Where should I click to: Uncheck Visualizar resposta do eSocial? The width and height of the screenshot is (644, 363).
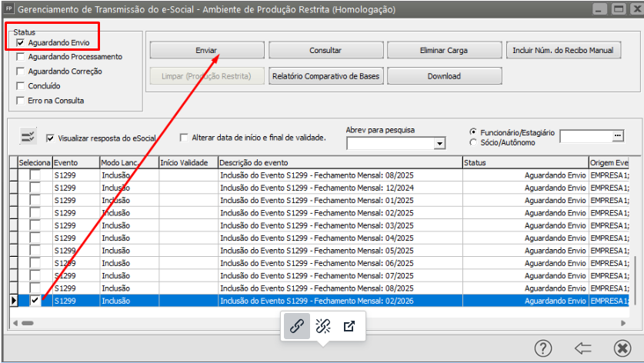(51, 138)
